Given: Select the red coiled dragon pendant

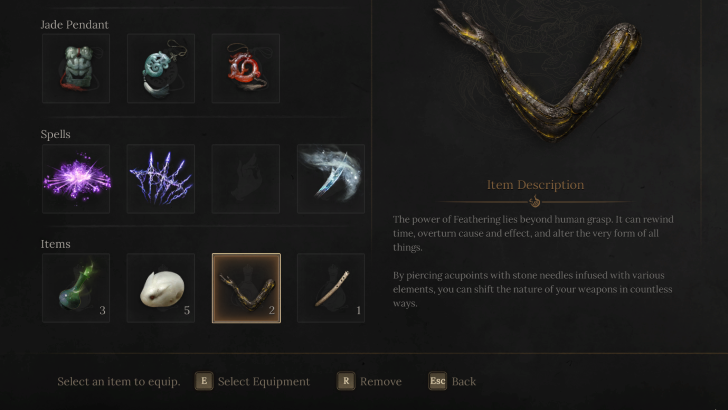Looking at the screenshot, I should (x=246, y=68).
